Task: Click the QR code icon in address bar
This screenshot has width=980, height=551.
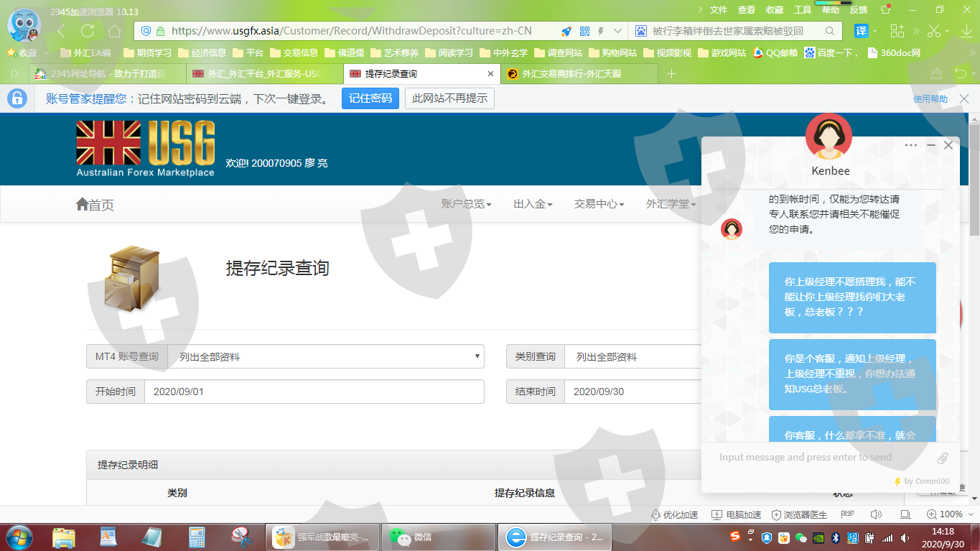Action: coord(584,31)
